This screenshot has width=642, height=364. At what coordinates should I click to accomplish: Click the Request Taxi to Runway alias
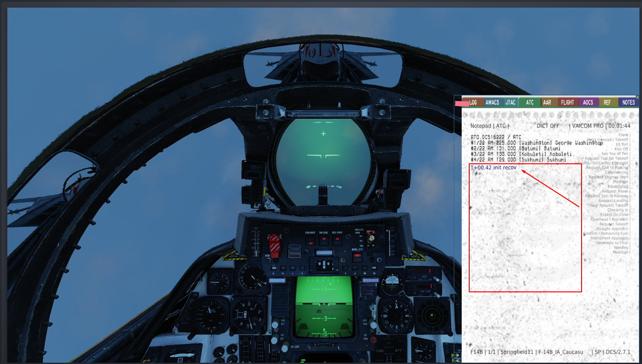click(x=607, y=196)
